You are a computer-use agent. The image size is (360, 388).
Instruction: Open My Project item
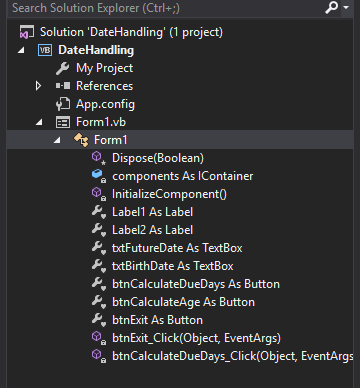104,68
